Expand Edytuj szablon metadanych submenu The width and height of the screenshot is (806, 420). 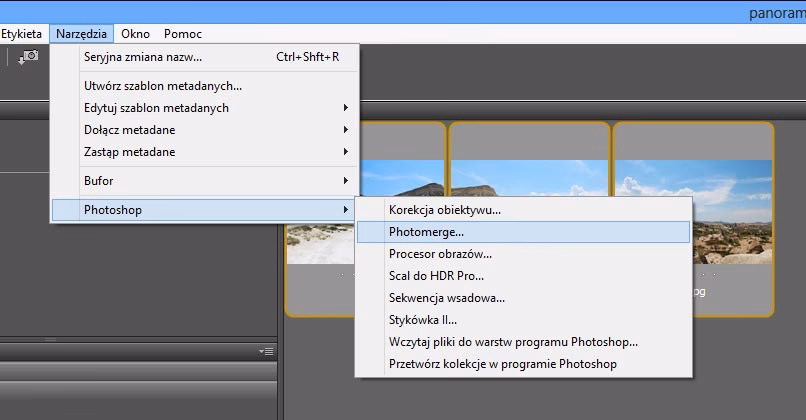coord(205,108)
